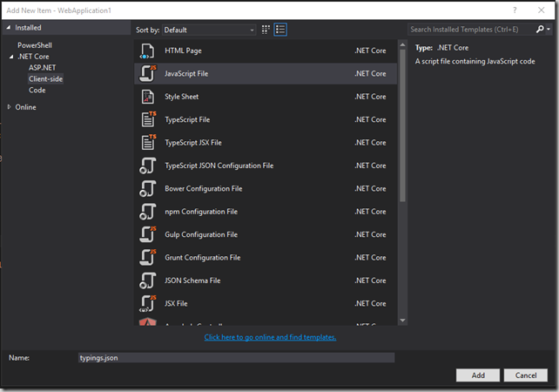The width and height of the screenshot is (559, 392).
Task: Select PowerShell in the template tree
Action: pos(35,45)
